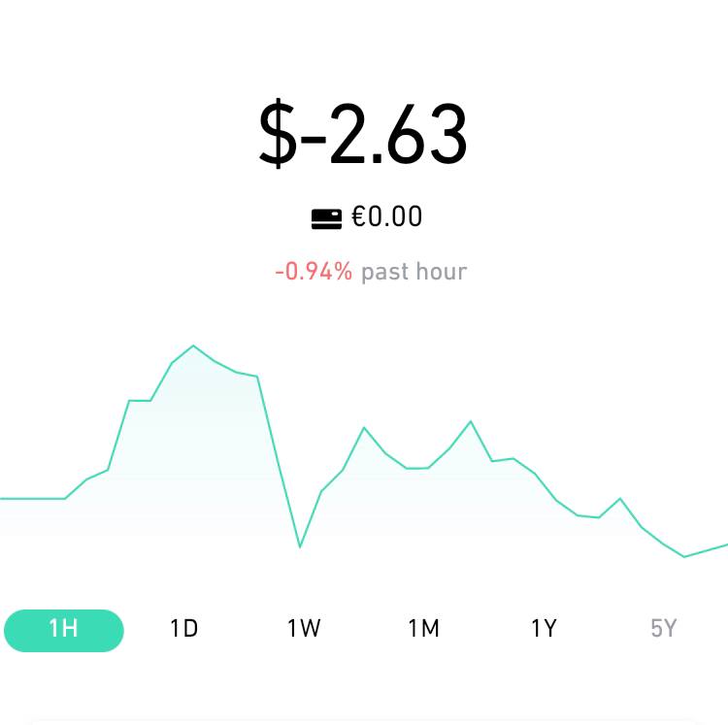The image size is (728, 725).
Task: Show the 1Y time range
Action: coord(544,629)
